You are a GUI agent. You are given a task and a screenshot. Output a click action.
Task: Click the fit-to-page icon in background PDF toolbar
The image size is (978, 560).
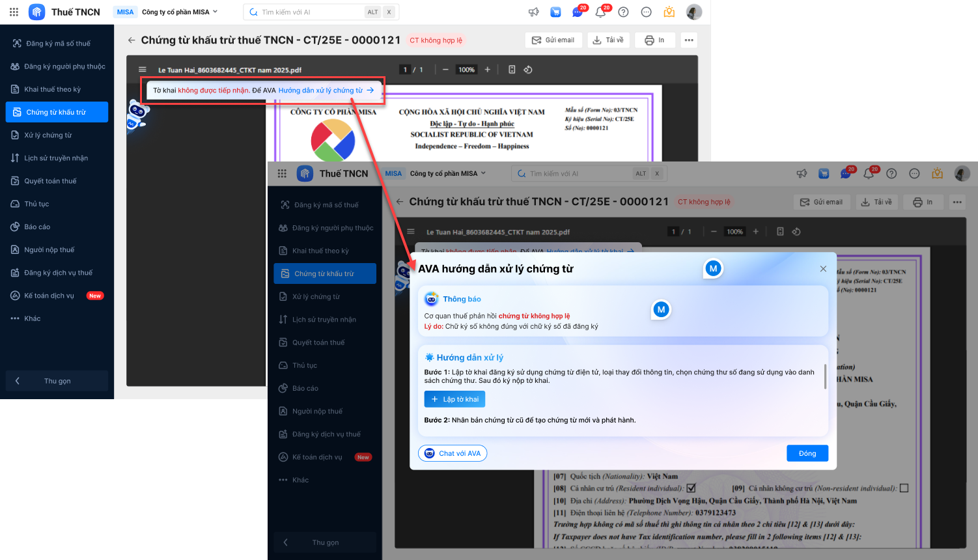(512, 70)
